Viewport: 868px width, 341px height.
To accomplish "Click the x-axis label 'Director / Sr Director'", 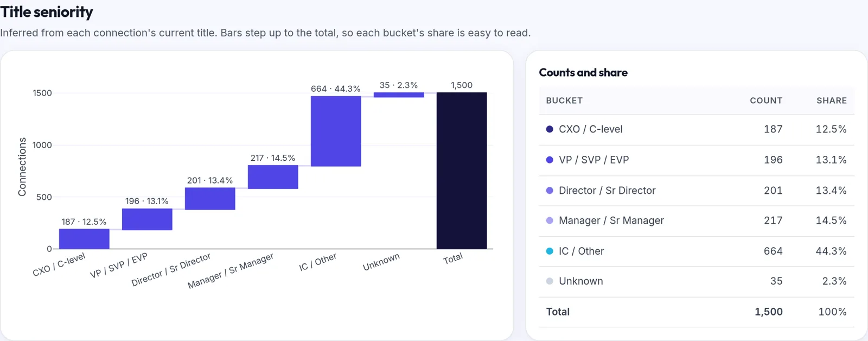I will click(171, 270).
